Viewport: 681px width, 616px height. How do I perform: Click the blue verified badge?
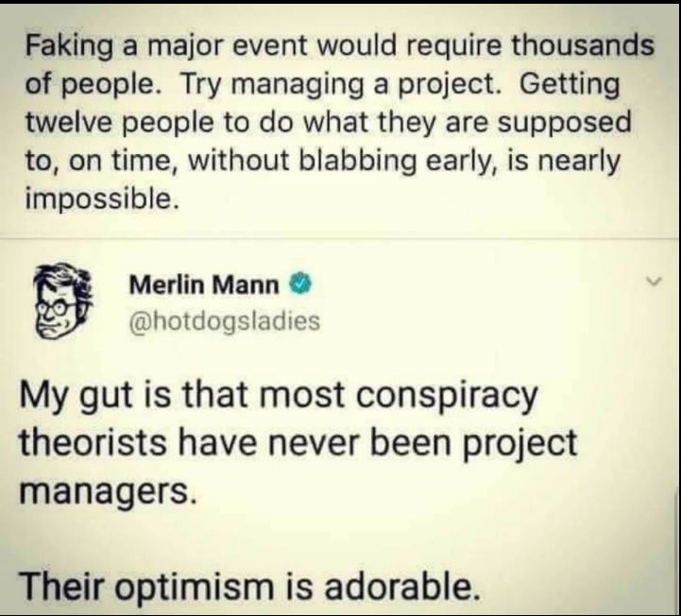coord(297,283)
